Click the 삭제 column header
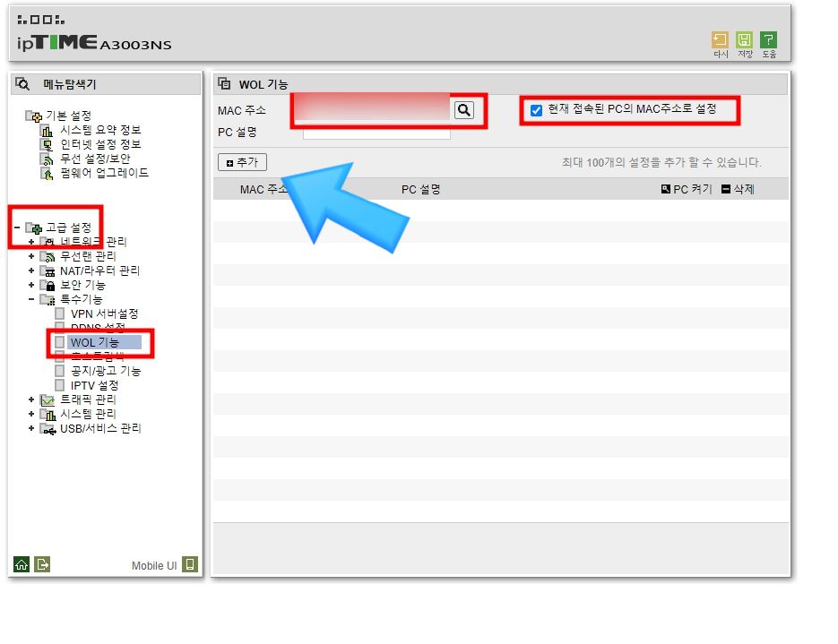The height and width of the screenshot is (644, 838). (738, 189)
